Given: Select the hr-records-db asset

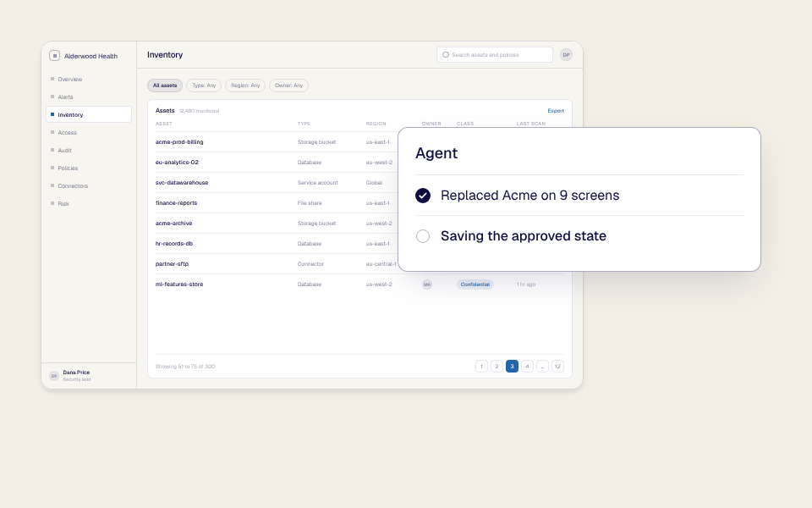Looking at the screenshot, I should 174,244.
